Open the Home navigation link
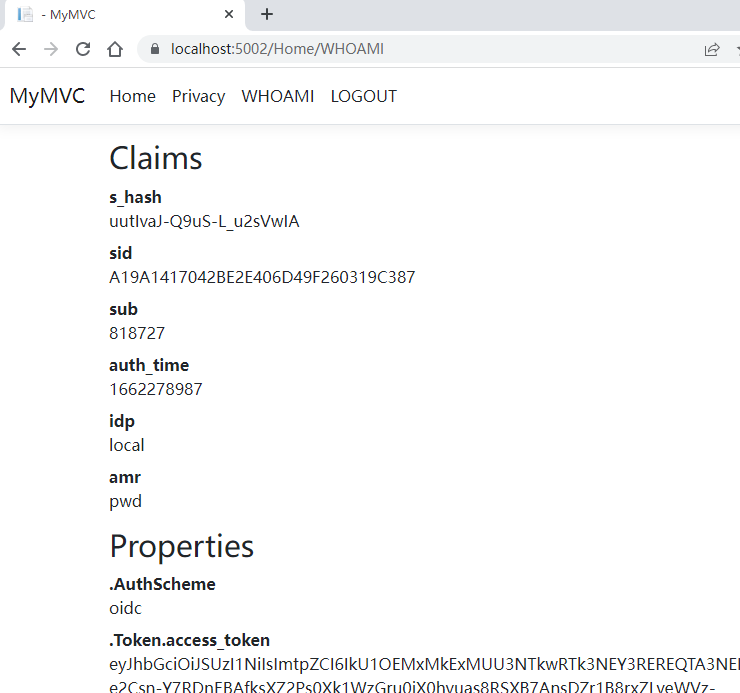This screenshot has height=693, width=740. (x=132, y=96)
